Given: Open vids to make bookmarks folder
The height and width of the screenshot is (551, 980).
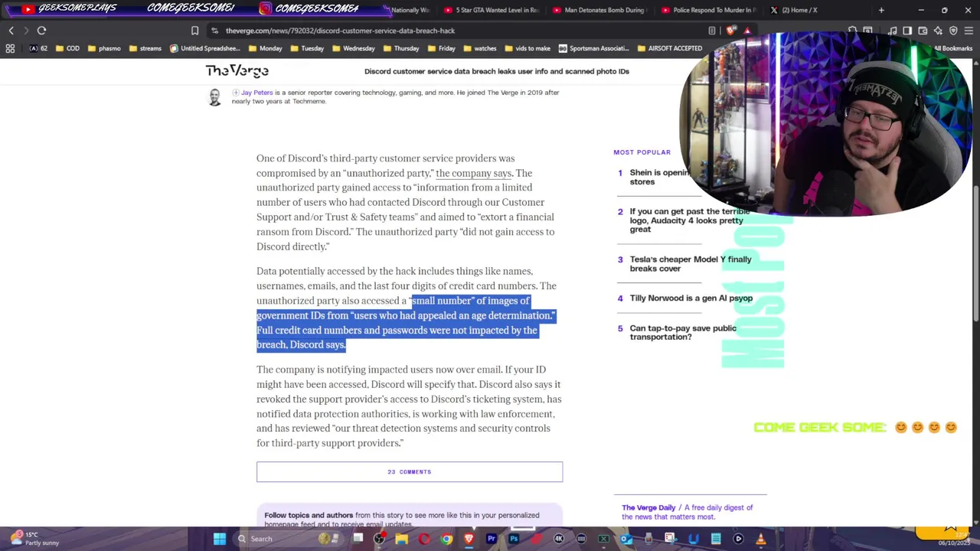Looking at the screenshot, I should click(528, 48).
